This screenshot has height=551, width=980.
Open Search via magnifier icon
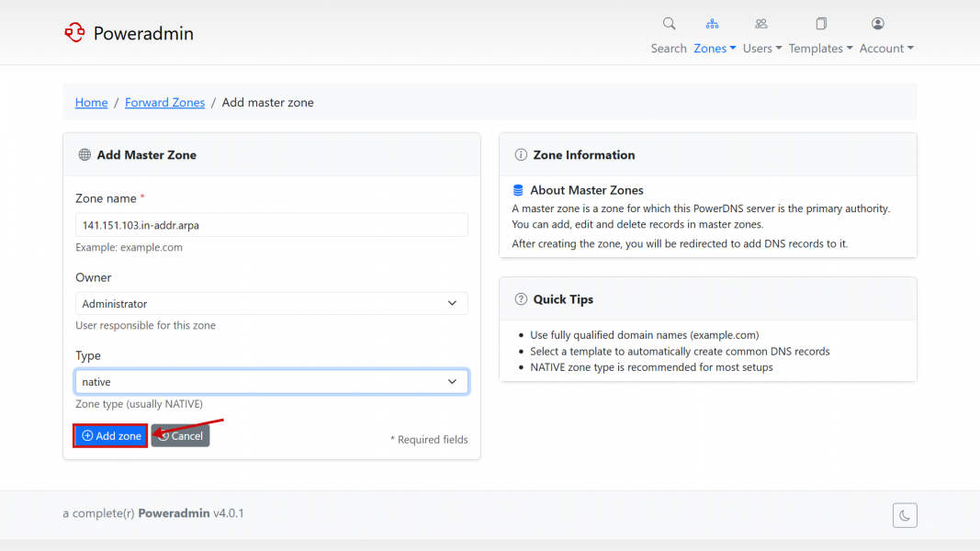coord(669,24)
